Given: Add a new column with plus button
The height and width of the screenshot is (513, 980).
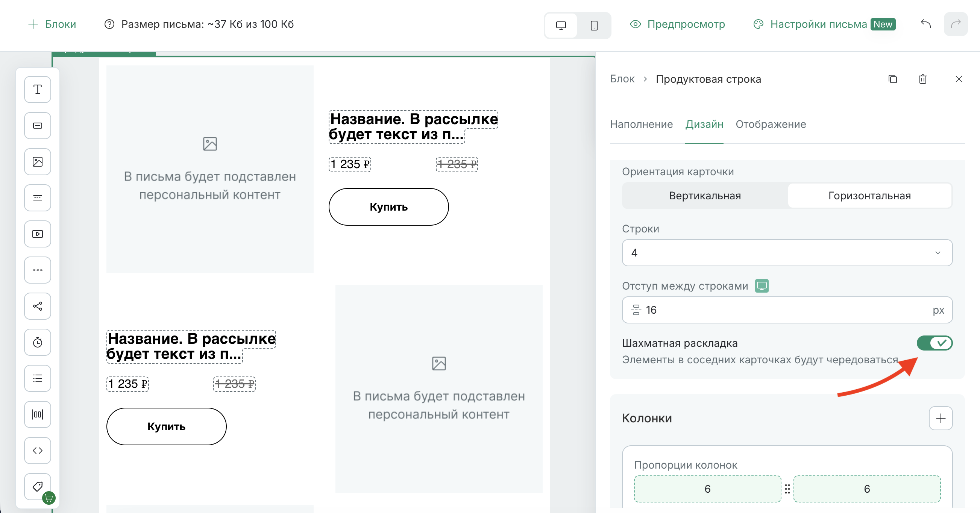Looking at the screenshot, I should click(941, 418).
